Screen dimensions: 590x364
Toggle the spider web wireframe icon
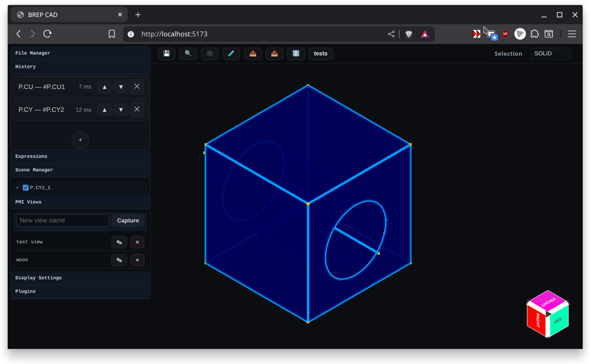click(x=210, y=53)
